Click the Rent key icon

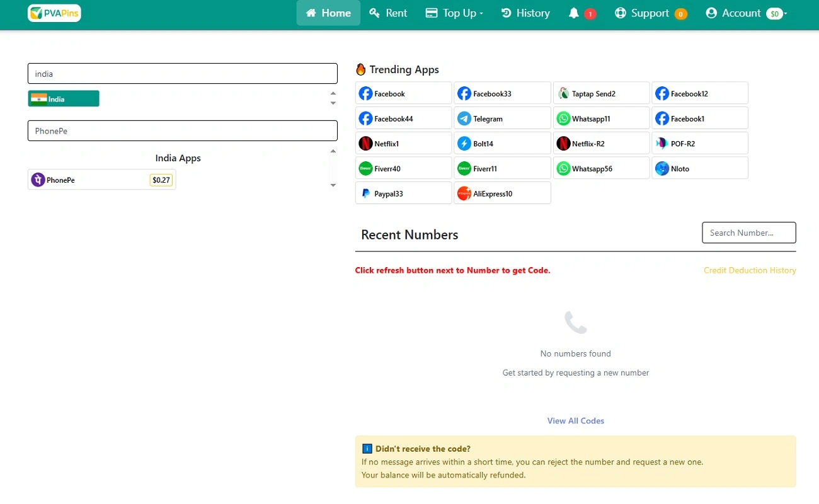coord(374,13)
